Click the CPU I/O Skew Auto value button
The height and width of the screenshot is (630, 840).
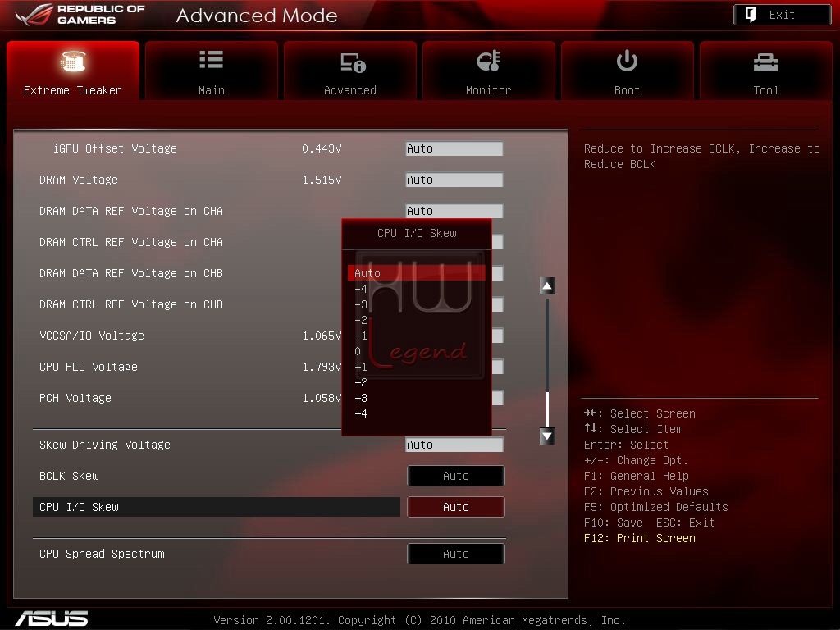456,507
